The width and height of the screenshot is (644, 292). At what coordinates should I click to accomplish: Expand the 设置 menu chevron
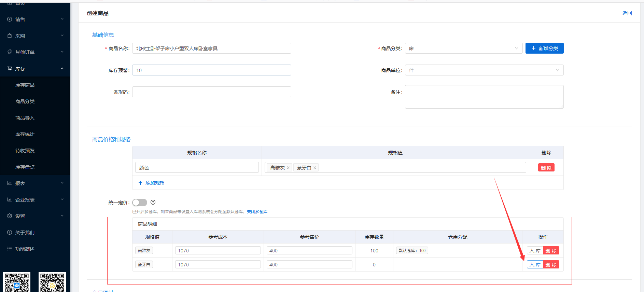pos(62,216)
